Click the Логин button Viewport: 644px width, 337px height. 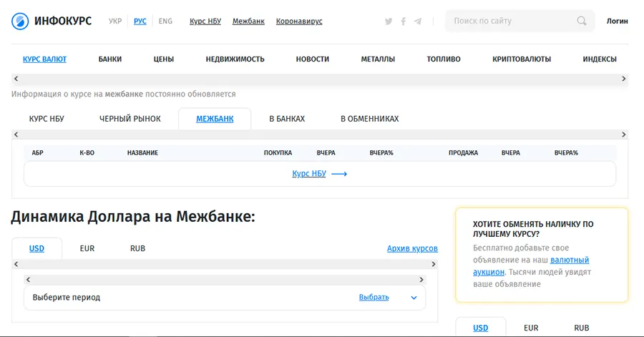(x=618, y=21)
